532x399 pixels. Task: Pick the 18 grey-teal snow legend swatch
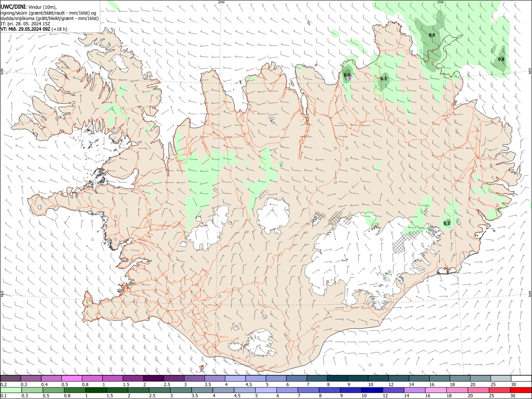tap(460, 378)
